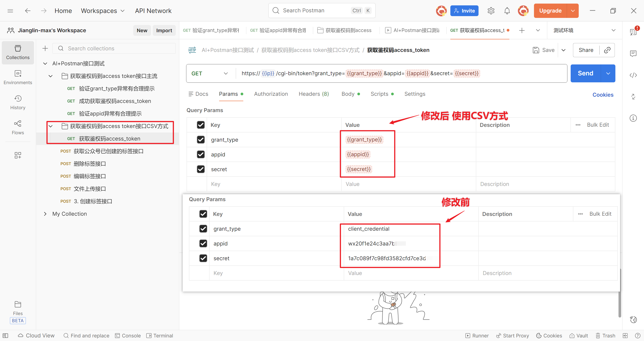This screenshot has width=644, height=341.
Task: Click the plus to create a collection
Action: pyautogui.click(x=45, y=48)
